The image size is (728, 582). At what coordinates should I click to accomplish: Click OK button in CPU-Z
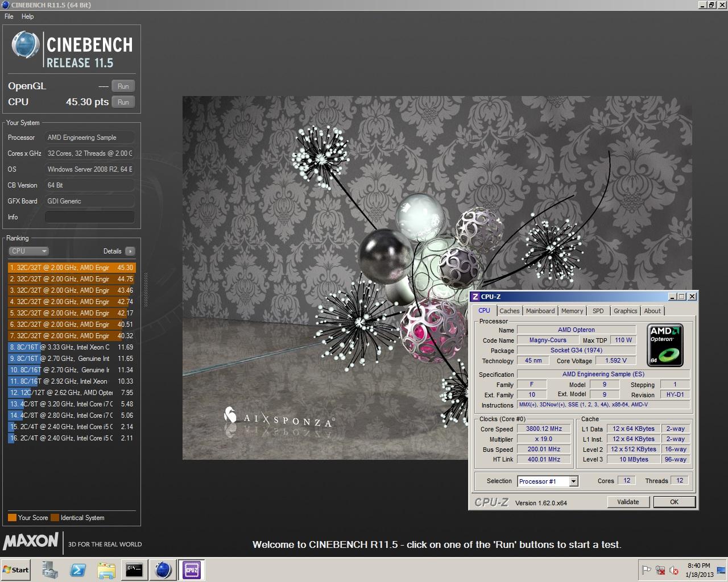[x=674, y=502]
